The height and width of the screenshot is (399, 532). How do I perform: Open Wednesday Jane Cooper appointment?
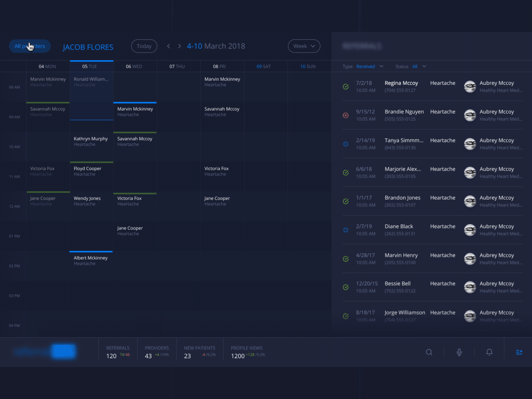(135, 236)
